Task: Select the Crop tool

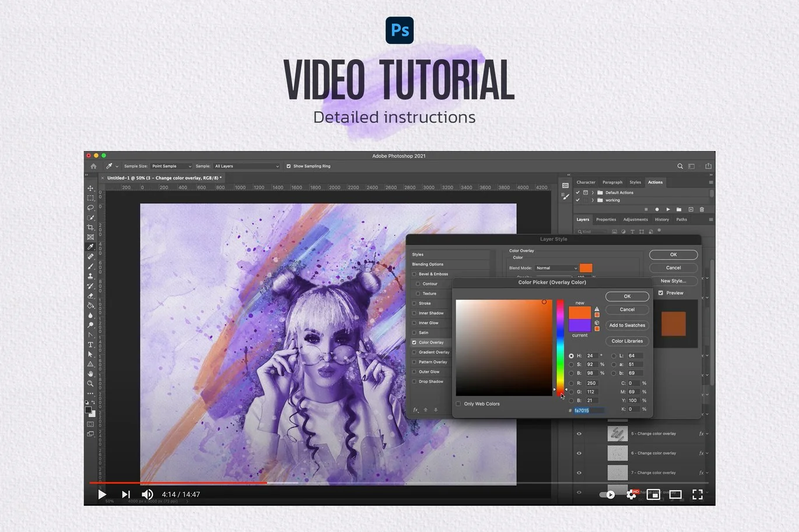Action: (x=90, y=227)
